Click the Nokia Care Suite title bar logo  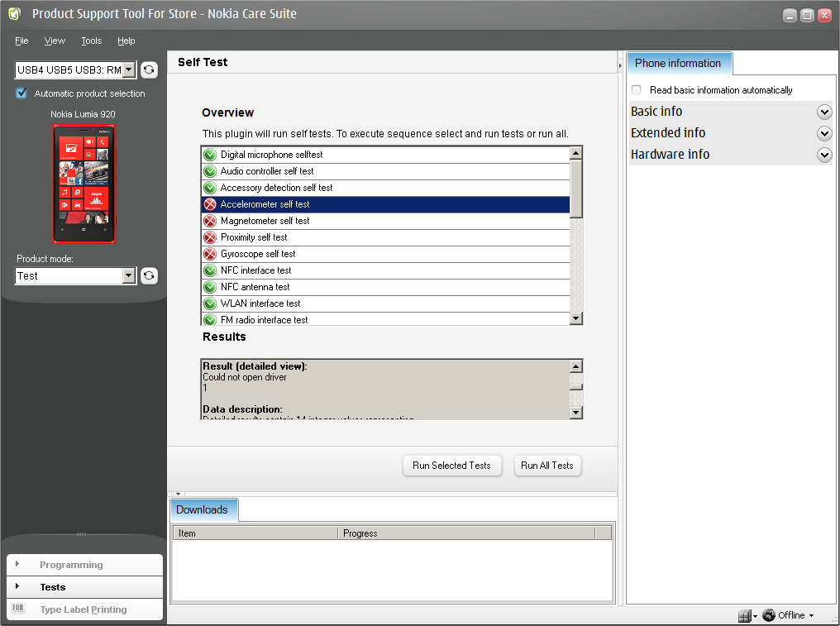coord(14,14)
